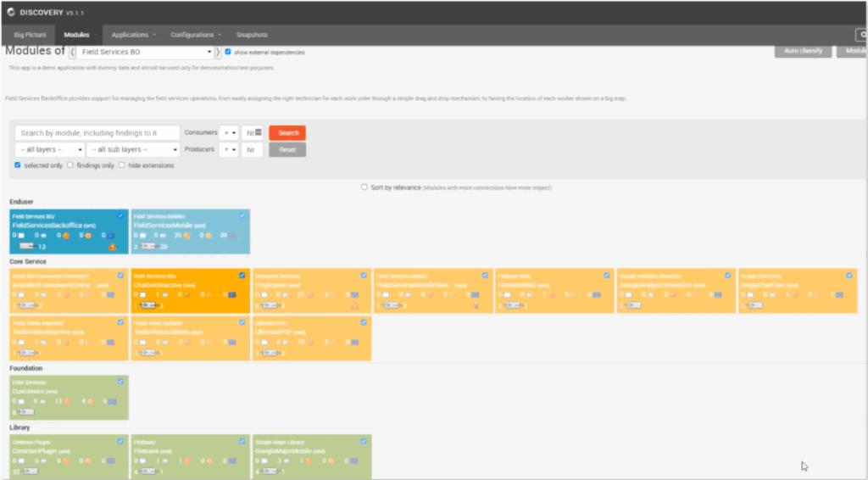Switch to the Big Picture tab
868x480 pixels.
pos(31,35)
